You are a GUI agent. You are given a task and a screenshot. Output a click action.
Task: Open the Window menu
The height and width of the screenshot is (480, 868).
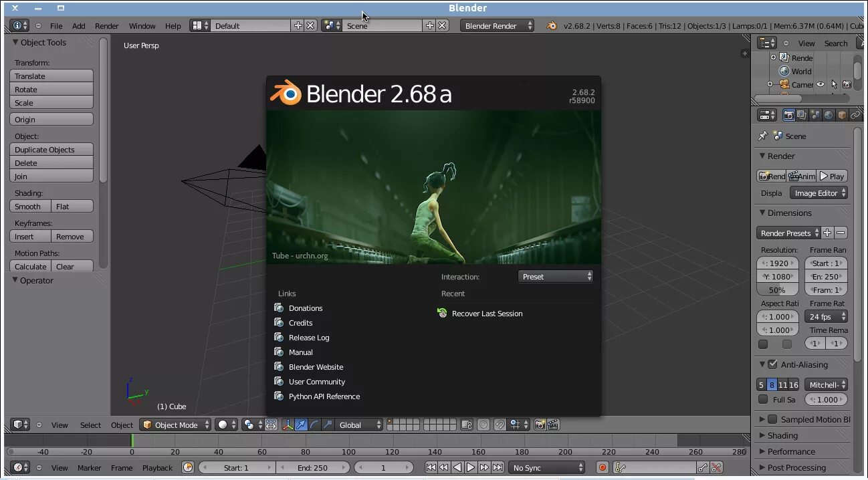tap(142, 26)
